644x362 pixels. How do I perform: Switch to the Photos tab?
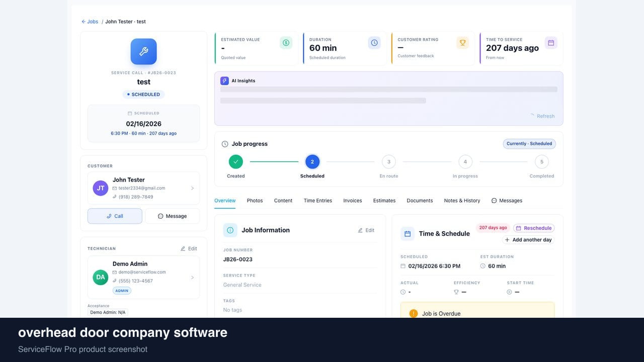(x=255, y=201)
